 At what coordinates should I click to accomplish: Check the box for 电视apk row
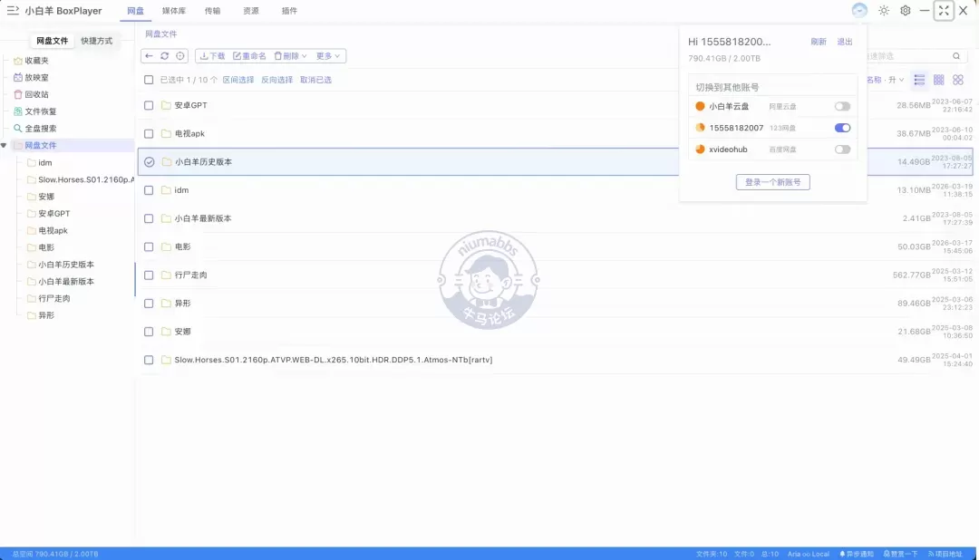149,133
